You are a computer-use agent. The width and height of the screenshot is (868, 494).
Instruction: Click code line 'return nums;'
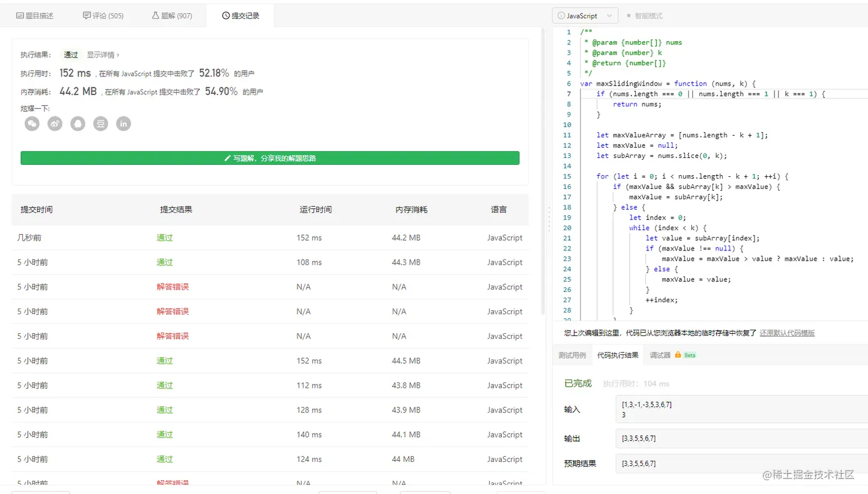637,105
